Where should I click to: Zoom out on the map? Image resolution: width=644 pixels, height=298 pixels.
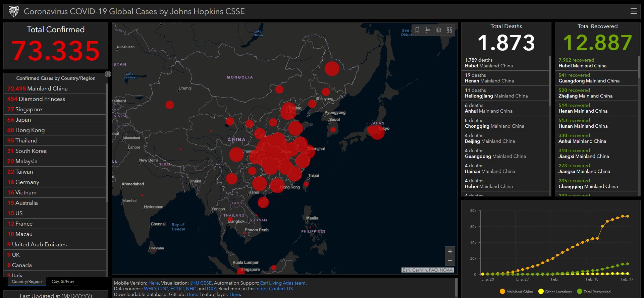[450, 260]
